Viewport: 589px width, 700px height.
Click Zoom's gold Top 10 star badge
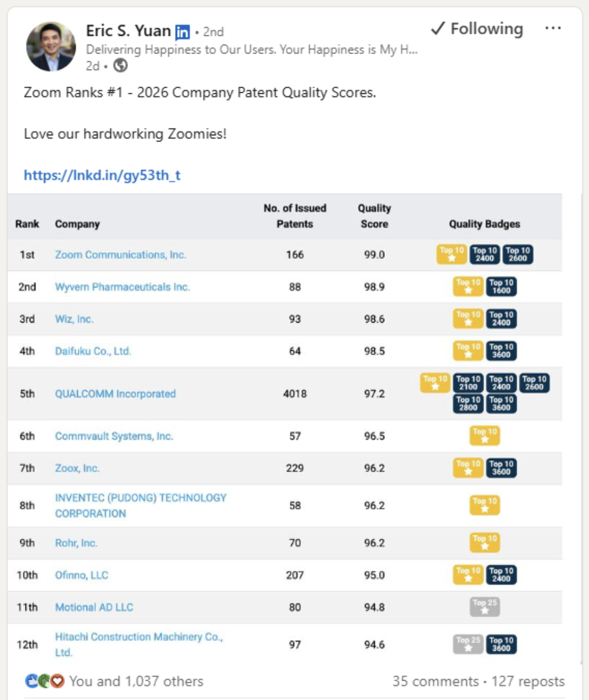[452, 254]
